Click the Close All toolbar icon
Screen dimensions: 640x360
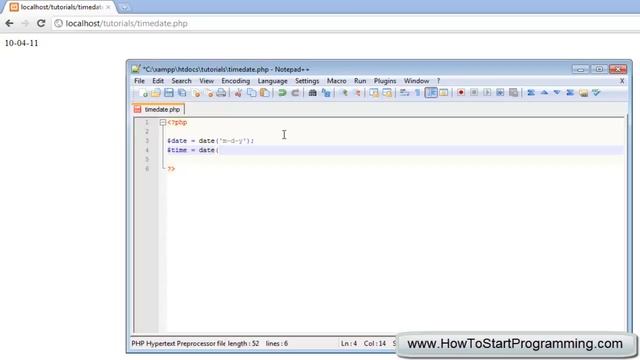click(209, 93)
